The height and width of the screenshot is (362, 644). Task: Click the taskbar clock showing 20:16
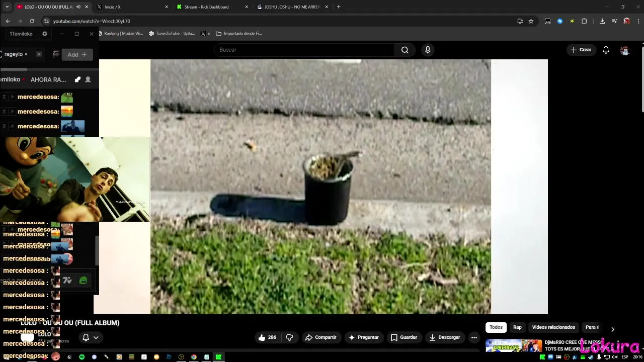pyautogui.click(x=637, y=357)
